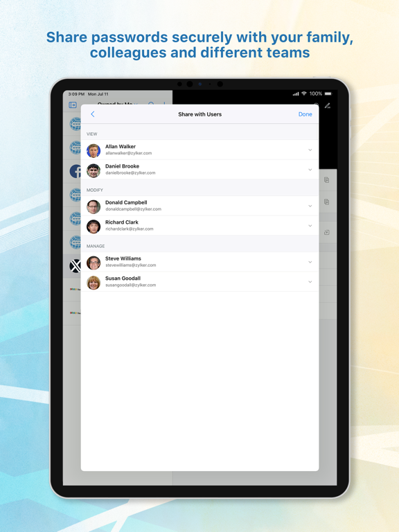Image resolution: width=399 pixels, height=532 pixels.
Task: Select Richard Clark's avatar photo
Action: tap(94, 227)
